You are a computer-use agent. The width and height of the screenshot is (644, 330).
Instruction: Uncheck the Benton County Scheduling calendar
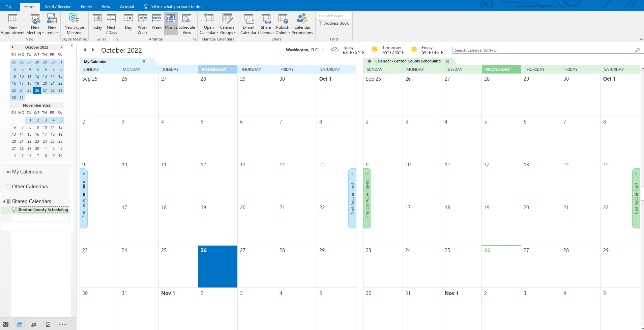tap(15, 210)
